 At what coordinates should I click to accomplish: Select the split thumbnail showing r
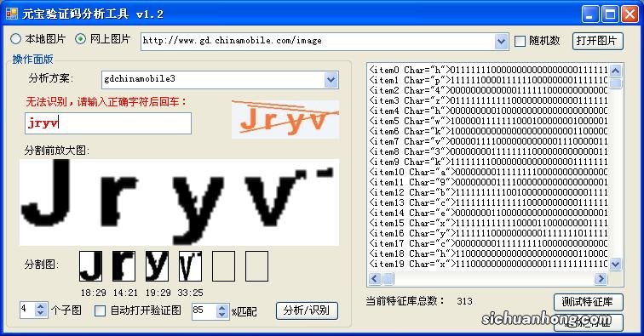point(124,266)
